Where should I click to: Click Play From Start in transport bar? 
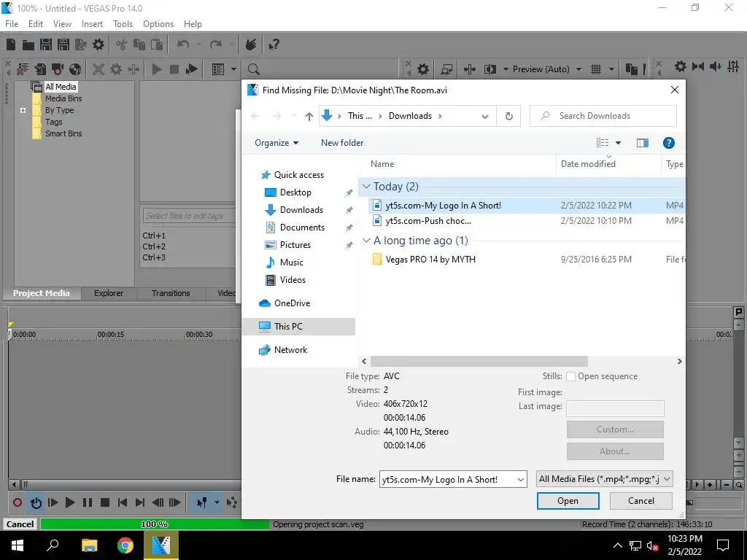tap(53, 502)
